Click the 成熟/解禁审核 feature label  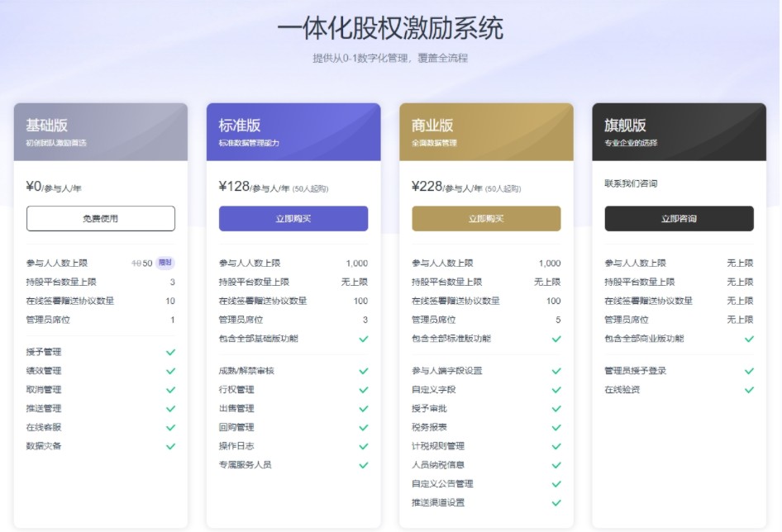pyautogui.click(x=246, y=371)
